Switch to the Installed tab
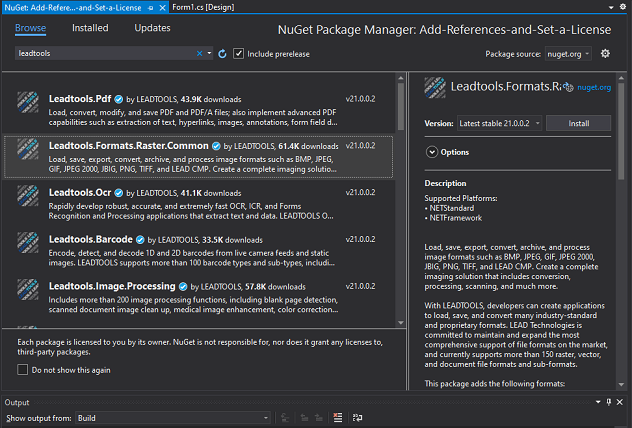Screen dimensions: 632x428 (x=90, y=28)
